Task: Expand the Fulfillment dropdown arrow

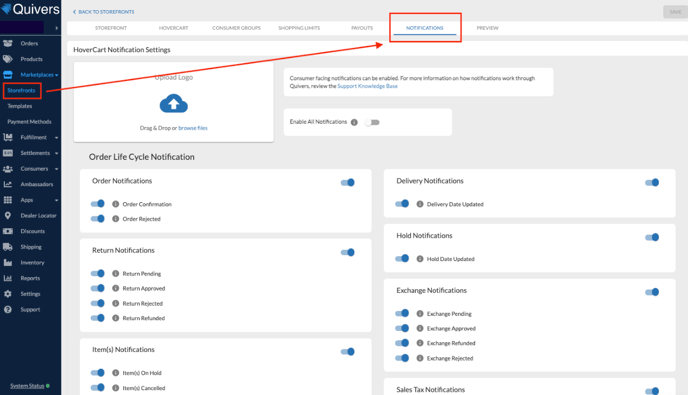Action: 57,138
